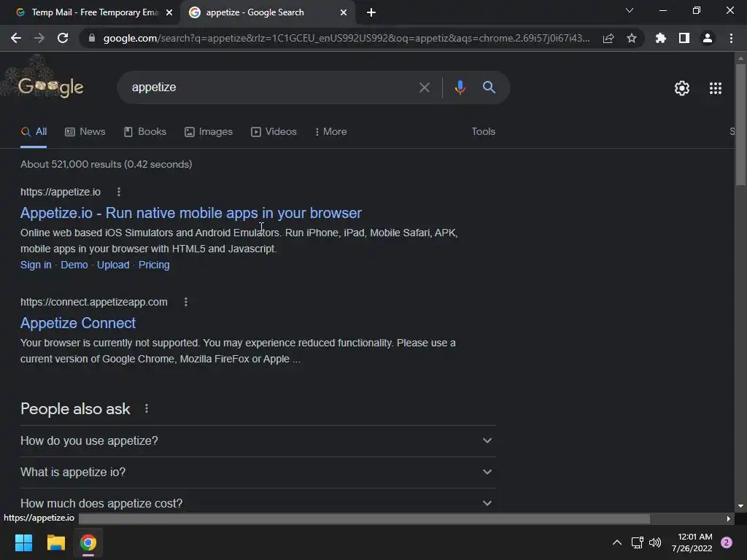
Task: Bookmark this page with the star icon
Action: point(632,38)
